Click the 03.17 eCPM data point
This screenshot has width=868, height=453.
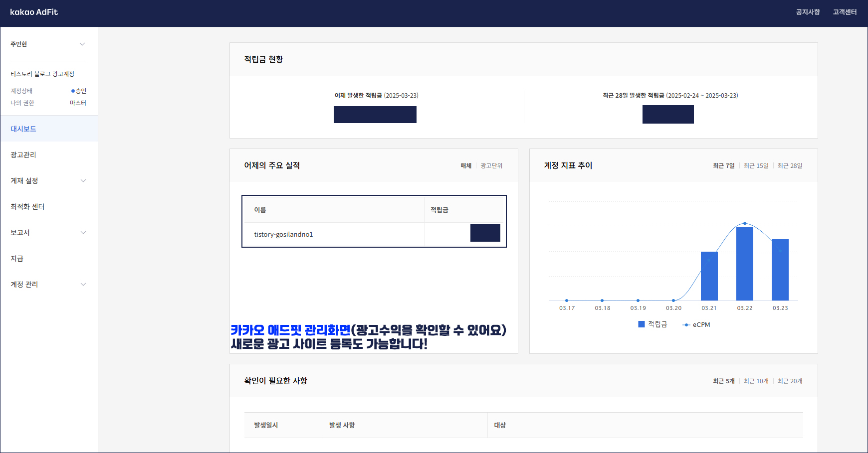(567, 301)
